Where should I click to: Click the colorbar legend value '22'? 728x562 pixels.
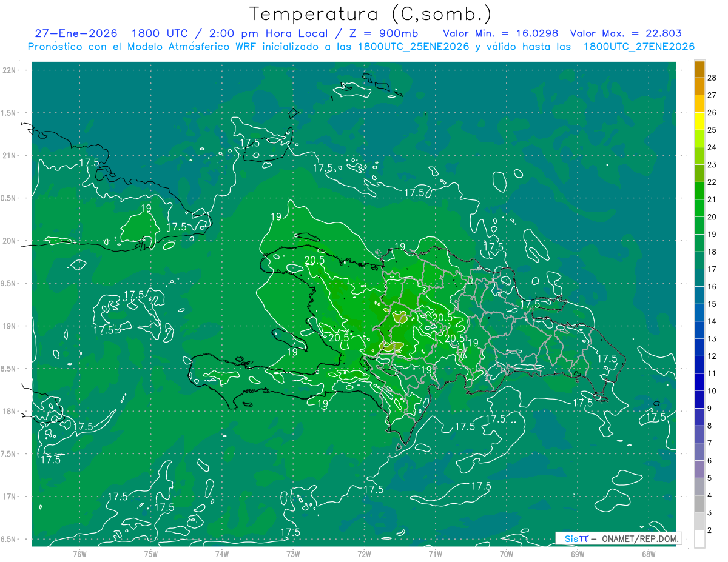pyautogui.click(x=712, y=182)
